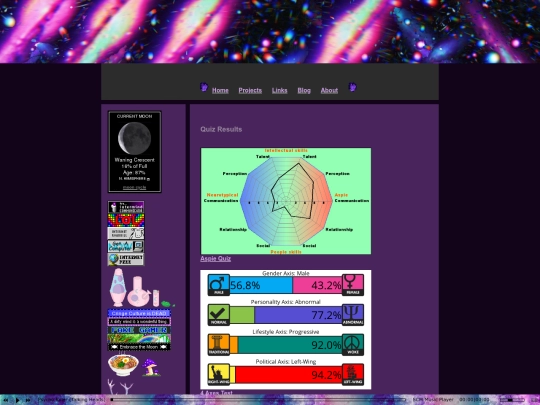Click the 56.8% male bar value

click(245, 285)
